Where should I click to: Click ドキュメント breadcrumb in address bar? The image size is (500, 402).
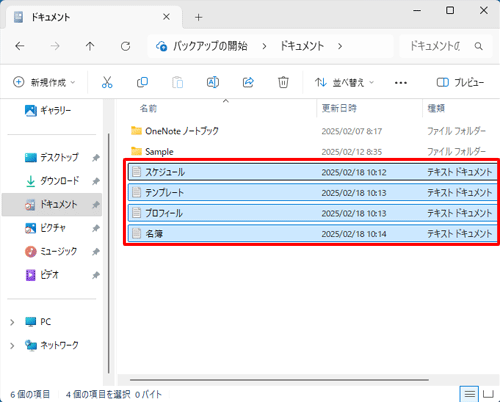click(302, 46)
